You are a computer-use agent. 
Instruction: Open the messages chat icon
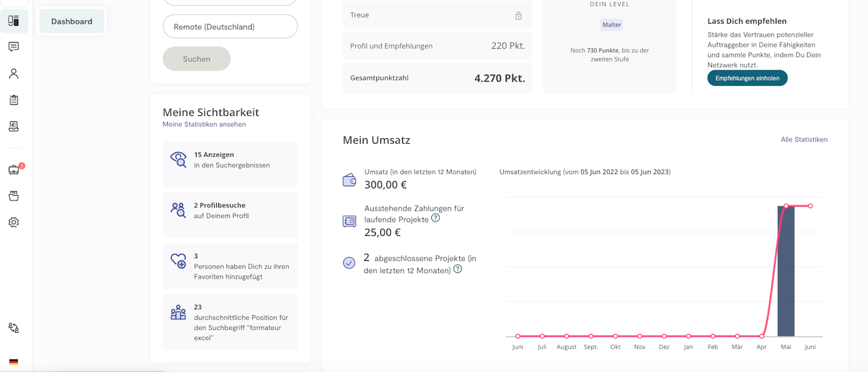[14, 47]
